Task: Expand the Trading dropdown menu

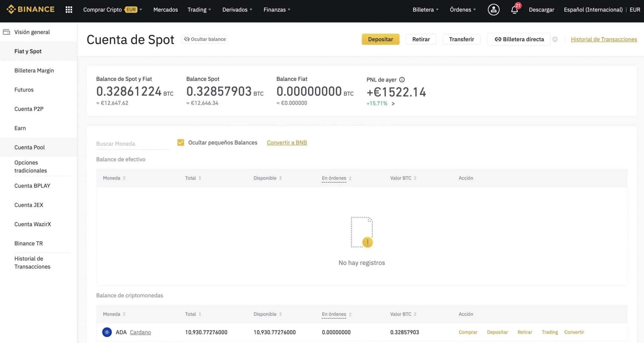Action: point(199,10)
